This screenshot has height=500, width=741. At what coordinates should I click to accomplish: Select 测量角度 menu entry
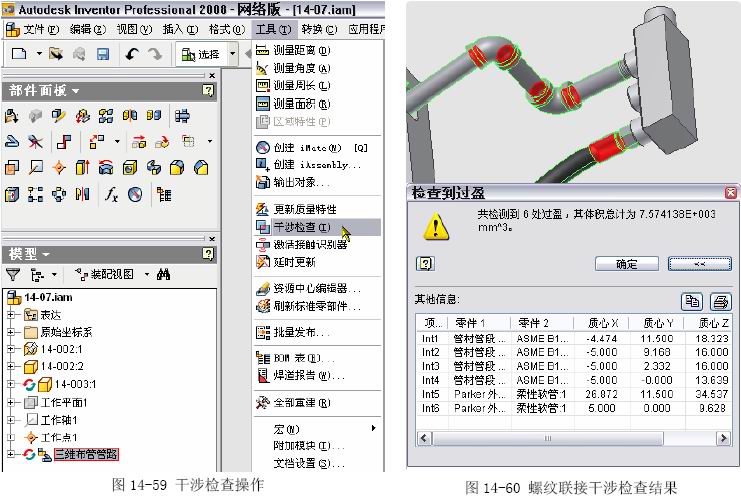click(317, 68)
